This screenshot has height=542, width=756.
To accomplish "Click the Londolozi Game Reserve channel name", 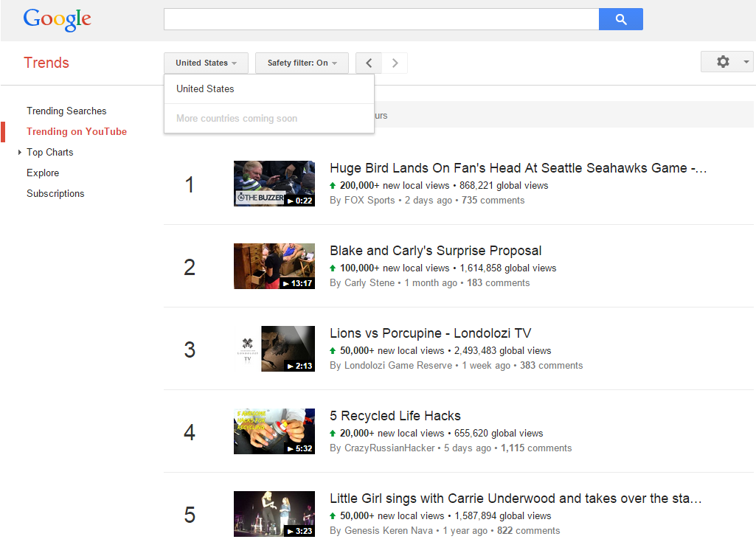I will click(398, 366).
